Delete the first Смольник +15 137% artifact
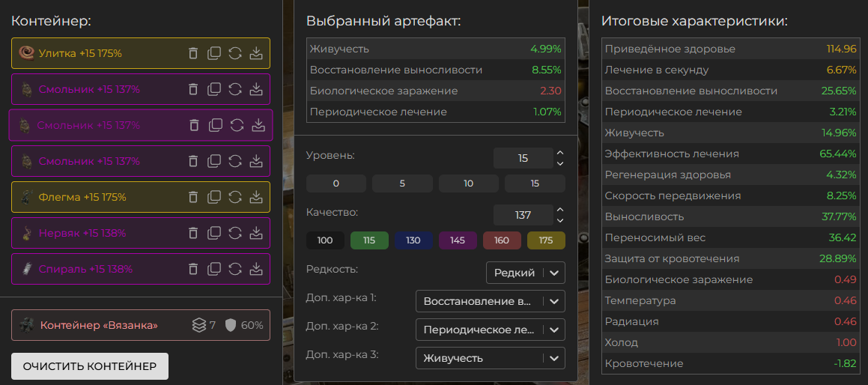Viewport: 868px width, 385px height. pos(193,89)
